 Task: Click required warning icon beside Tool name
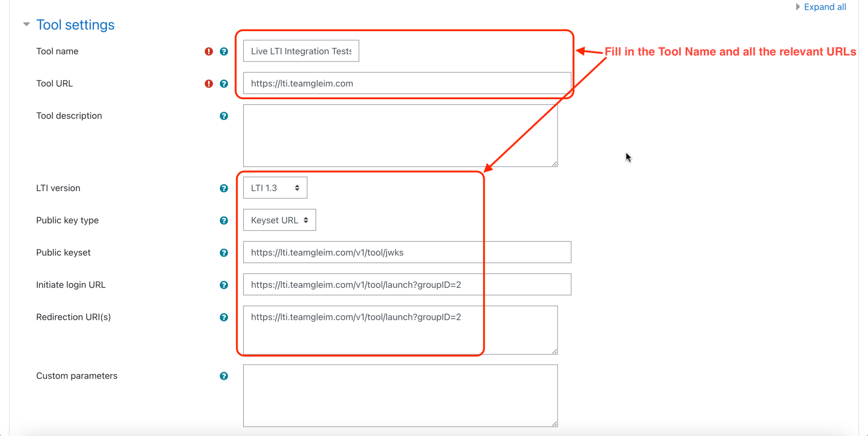point(209,52)
